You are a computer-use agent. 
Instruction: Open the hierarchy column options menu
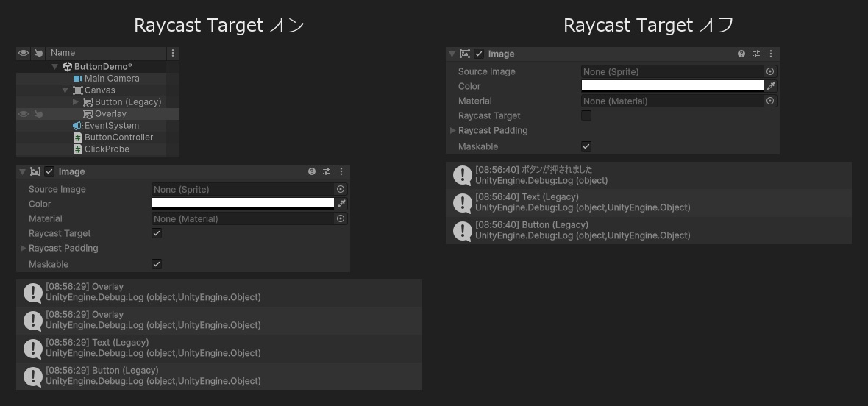pos(173,53)
